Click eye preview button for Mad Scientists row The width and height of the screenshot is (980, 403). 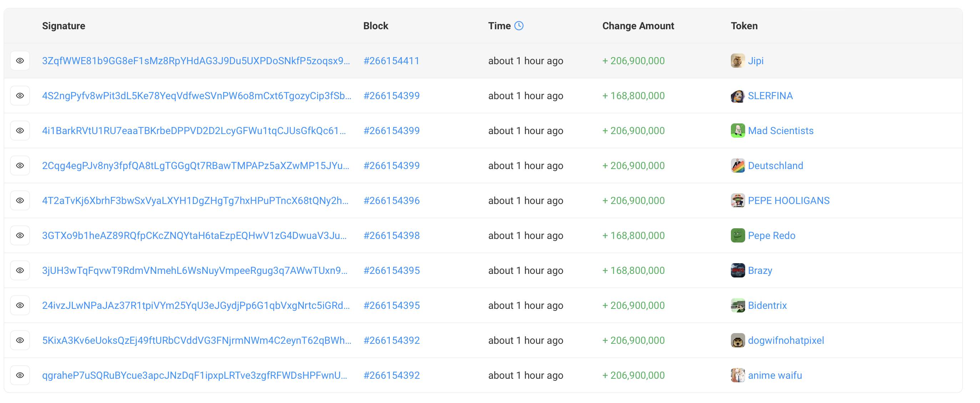coord(20,131)
